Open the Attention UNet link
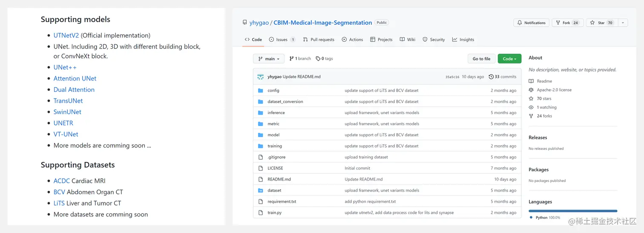644x233 pixels. pyautogui.click(x=75, y=78)
